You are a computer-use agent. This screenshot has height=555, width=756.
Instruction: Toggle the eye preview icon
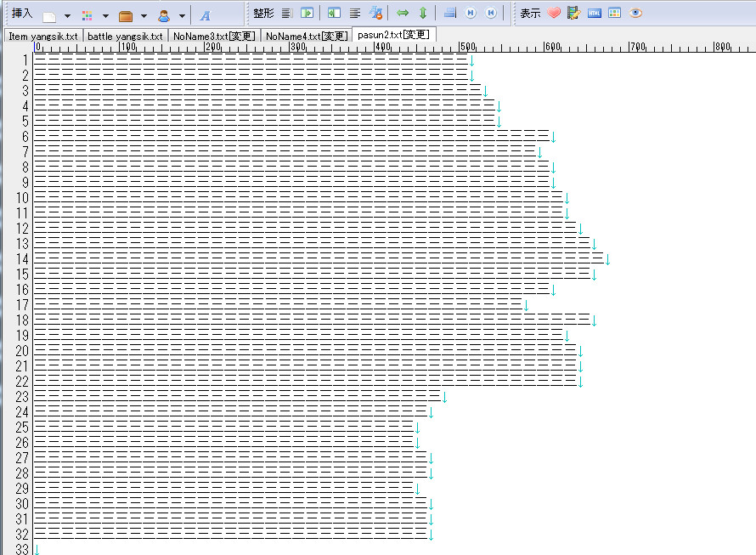(x=635, y=14)
